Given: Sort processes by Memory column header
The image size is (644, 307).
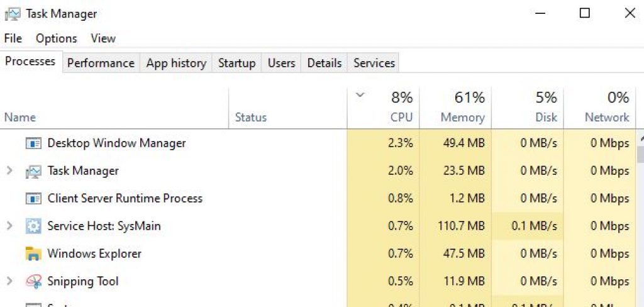Looking at the screenshot, I should [462, 117].
